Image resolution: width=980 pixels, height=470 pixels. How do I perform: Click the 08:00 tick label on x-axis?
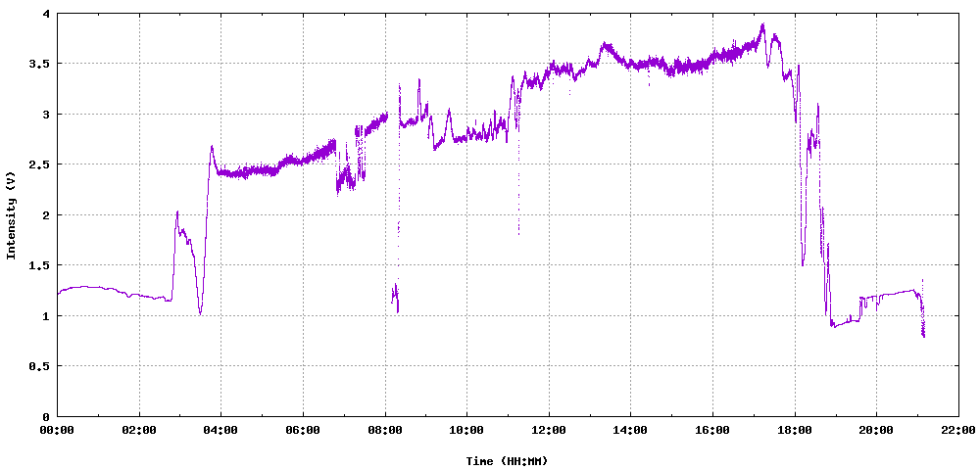pos(385,430)
